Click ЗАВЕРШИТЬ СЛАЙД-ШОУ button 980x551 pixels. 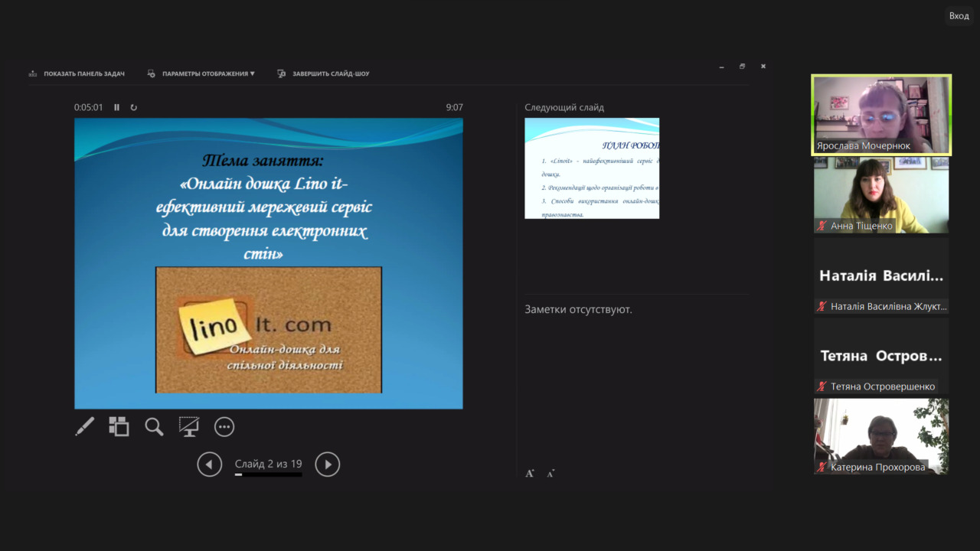click(331, 74)
